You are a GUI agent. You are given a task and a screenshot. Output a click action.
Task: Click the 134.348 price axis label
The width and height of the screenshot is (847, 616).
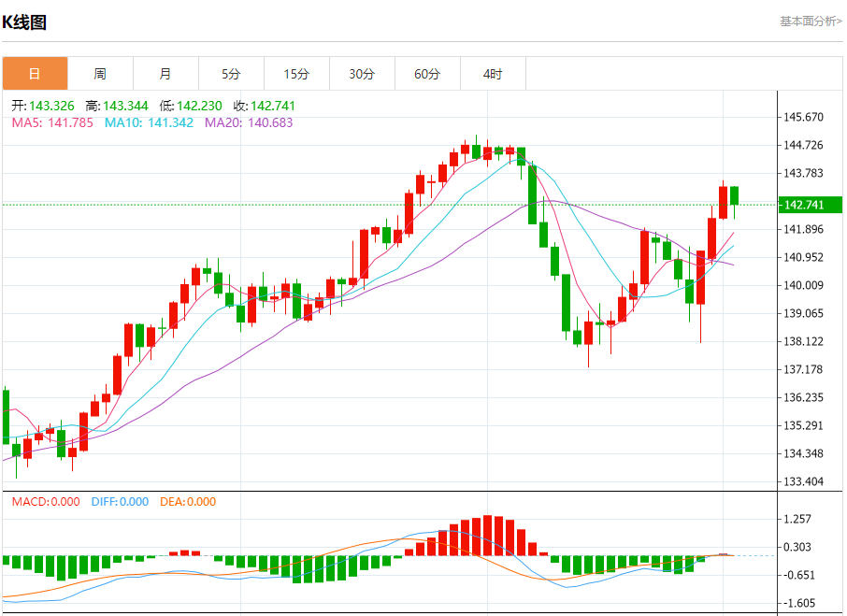(x=803, y=453)
